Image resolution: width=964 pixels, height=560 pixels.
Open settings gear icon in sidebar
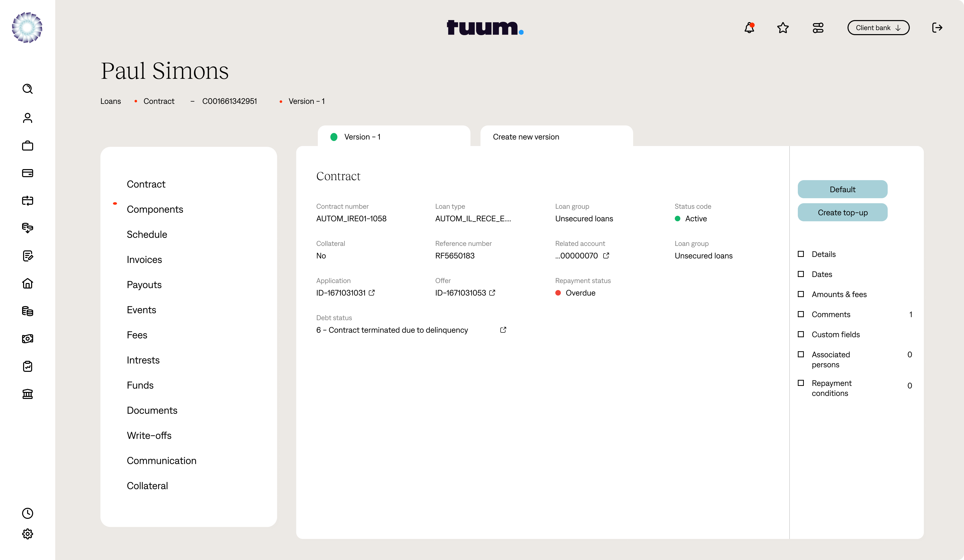pos(28,534)
